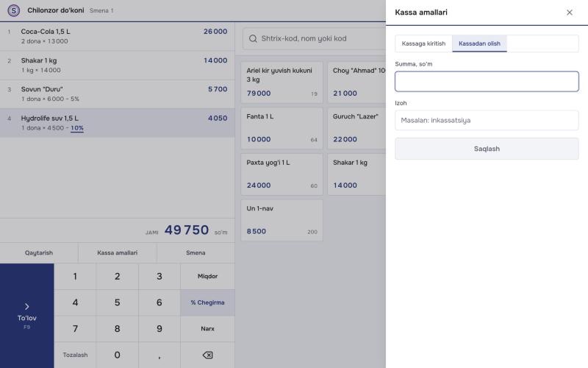Save with the Saqlash button

point(487,149)
